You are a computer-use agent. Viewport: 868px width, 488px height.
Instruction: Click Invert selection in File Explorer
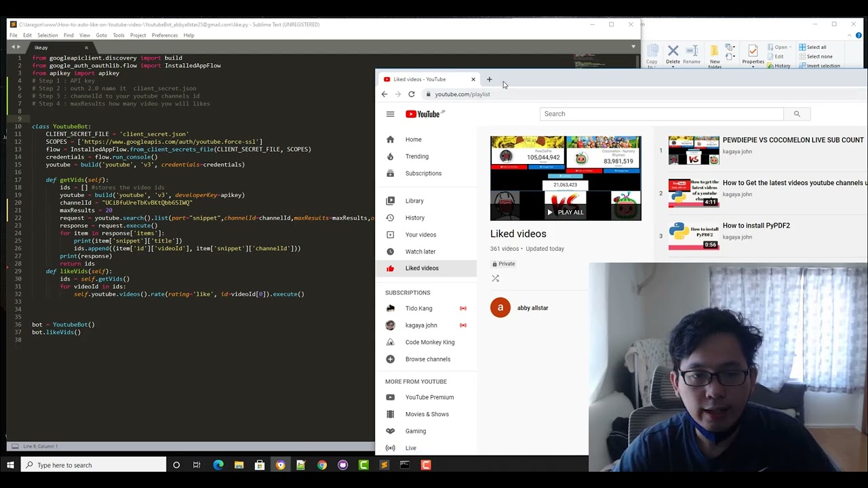click(819, 66)
